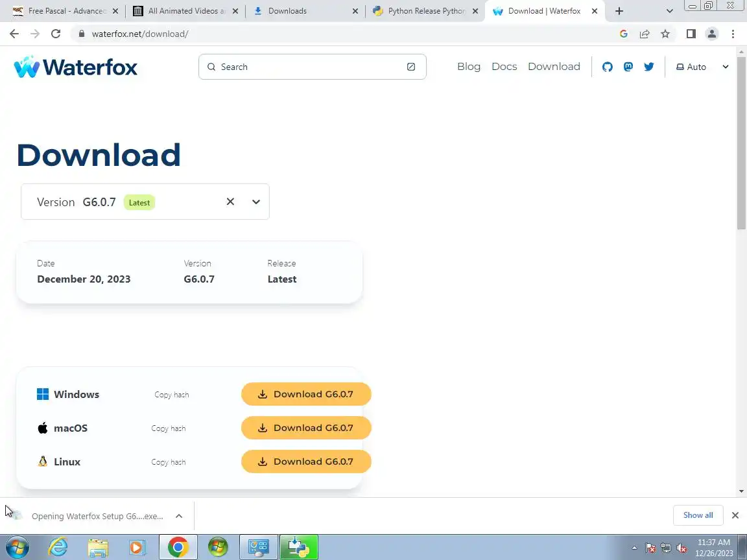Viewport: 747px width, 560px height.
Task: Click Google icon in address bar
Action: coord(623,33)
